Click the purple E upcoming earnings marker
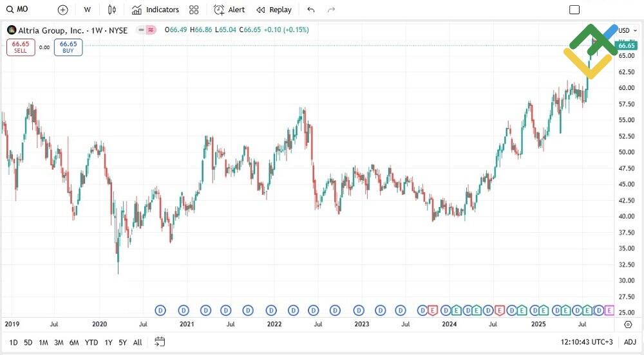644x355 pixels. pos(609,311)
